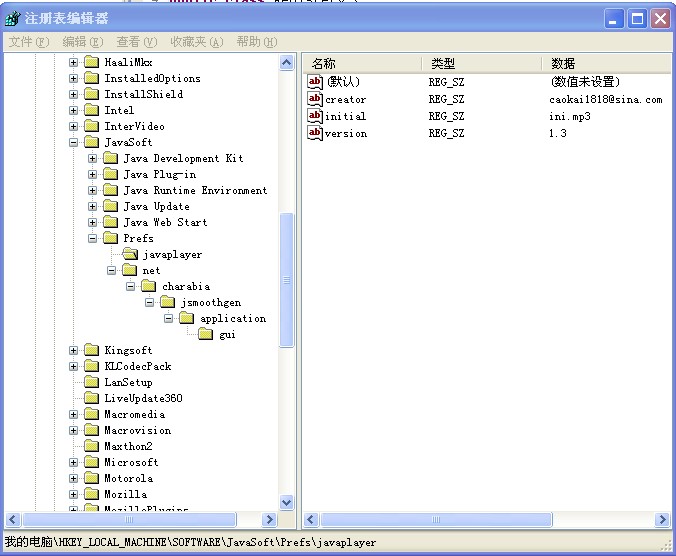Click the InstalledOptions folder icon

click(x=91, y=78)
